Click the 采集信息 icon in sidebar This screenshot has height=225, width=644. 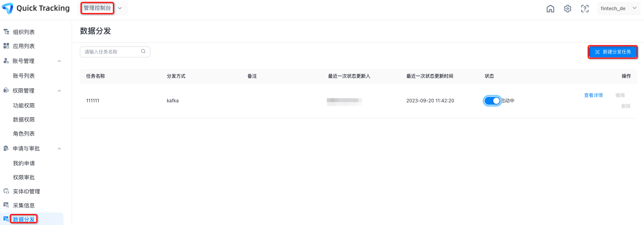[6, 205]
